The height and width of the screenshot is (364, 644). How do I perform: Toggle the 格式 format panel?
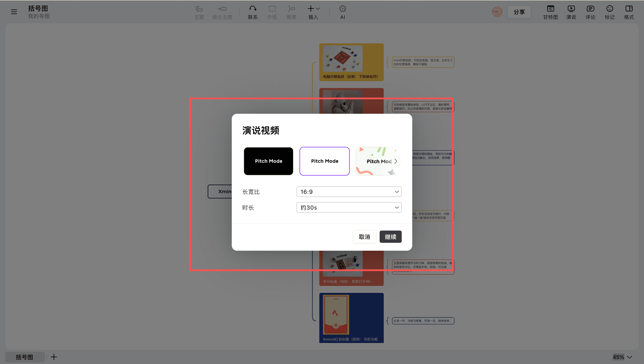(628, 9)
